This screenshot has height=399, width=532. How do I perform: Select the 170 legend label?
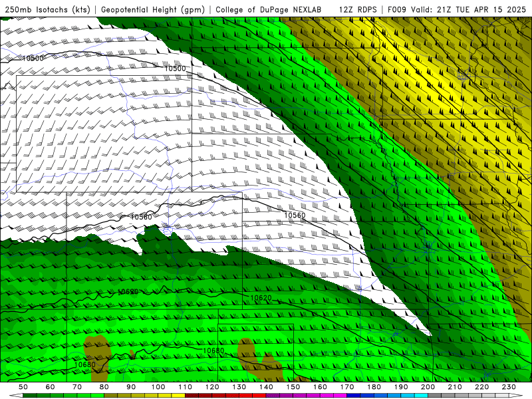347,387
